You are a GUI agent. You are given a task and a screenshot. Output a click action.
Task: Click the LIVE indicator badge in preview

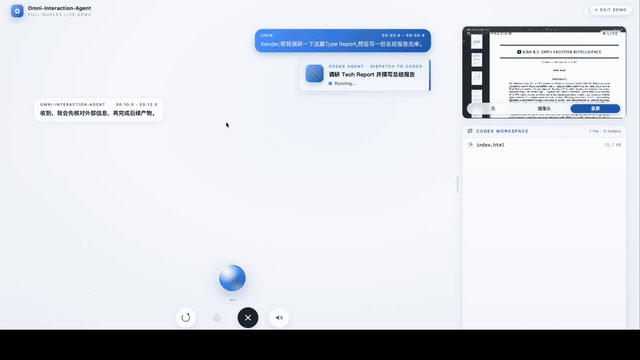[611, 33]
